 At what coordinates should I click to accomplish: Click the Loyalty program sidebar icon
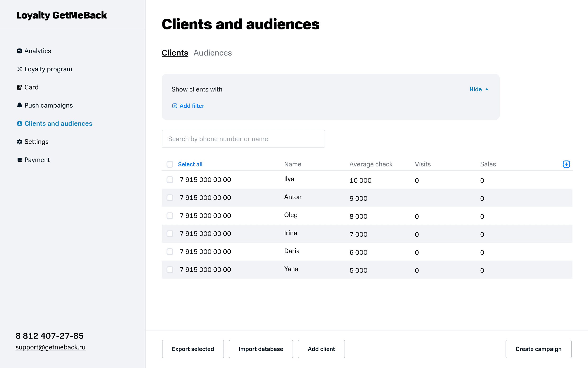(19, 69)
